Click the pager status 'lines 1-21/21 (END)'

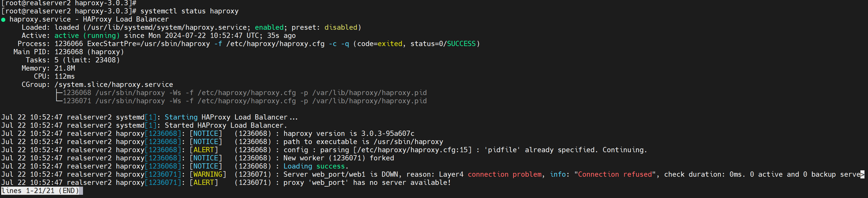[x=40, y=191]
